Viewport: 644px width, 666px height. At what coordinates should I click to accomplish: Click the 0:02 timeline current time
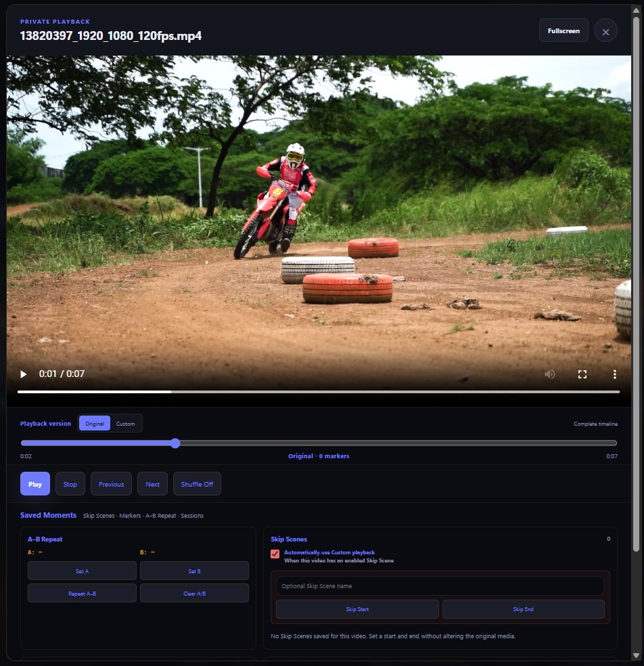(26, 456)
